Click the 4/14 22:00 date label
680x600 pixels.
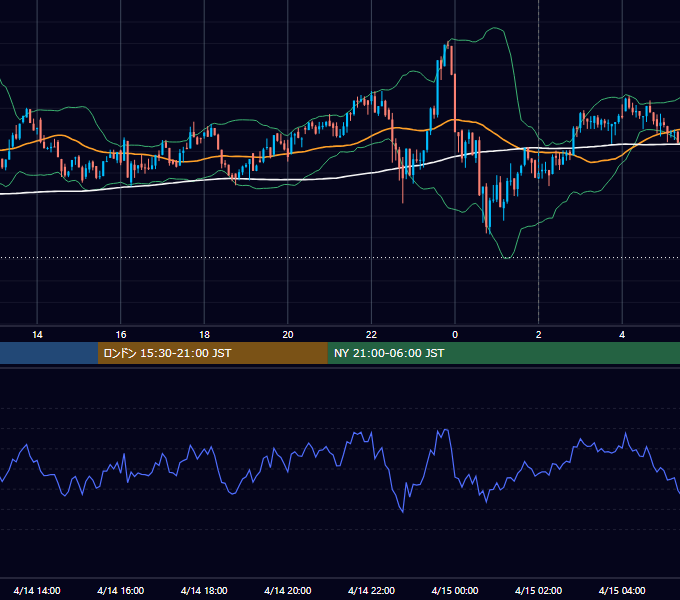tap(371, 590)
